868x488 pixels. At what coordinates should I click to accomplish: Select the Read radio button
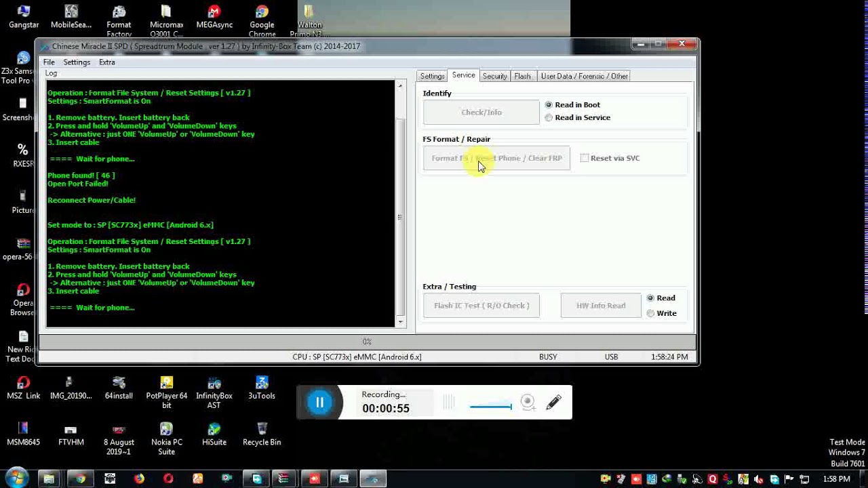click(661, 298)
